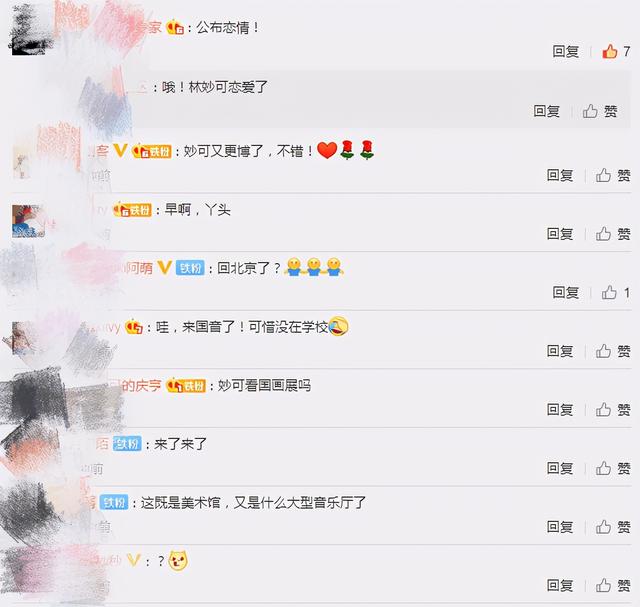Thumbs-up the "来国音了！可惜没在学校" comment
The height and width of the screenshot is (607, 640).
point(613,351)
